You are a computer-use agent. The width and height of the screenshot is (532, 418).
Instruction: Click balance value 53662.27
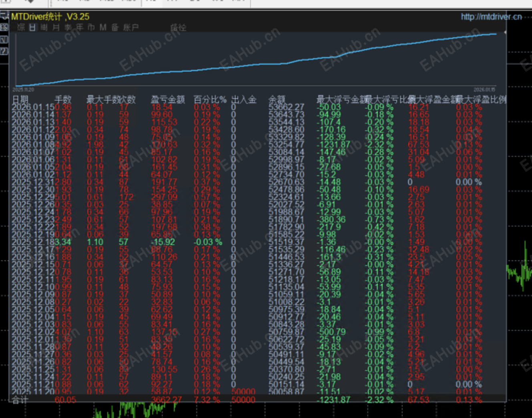[x=286, y=107]
